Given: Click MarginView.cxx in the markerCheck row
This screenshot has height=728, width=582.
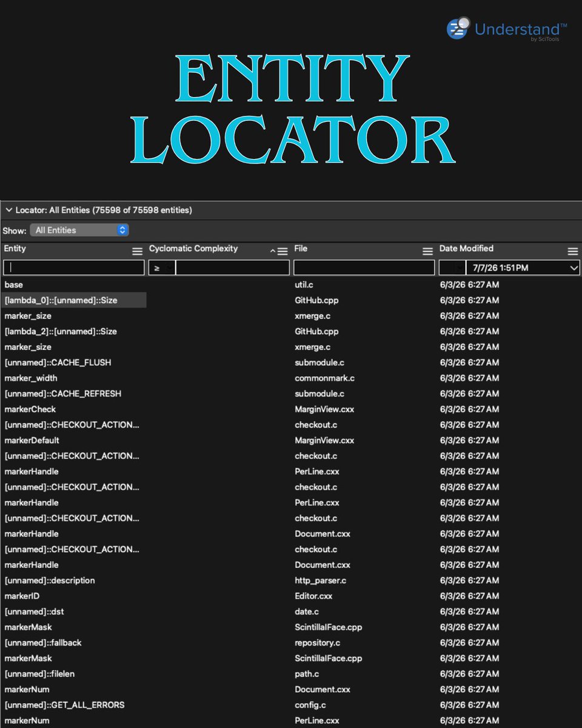Looking at the screenshot, I should pyautogui.click(x=324, y=409).
